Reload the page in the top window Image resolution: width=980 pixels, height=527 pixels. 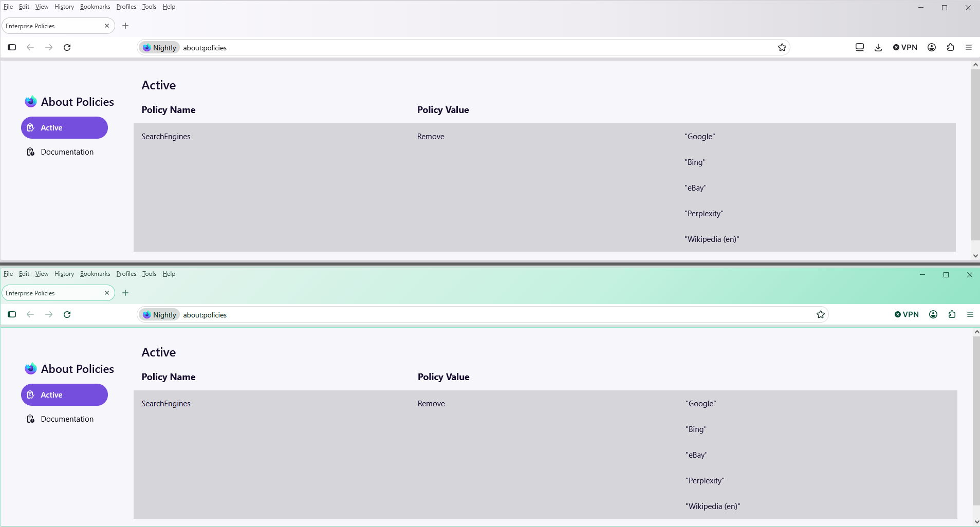point(67,47)
